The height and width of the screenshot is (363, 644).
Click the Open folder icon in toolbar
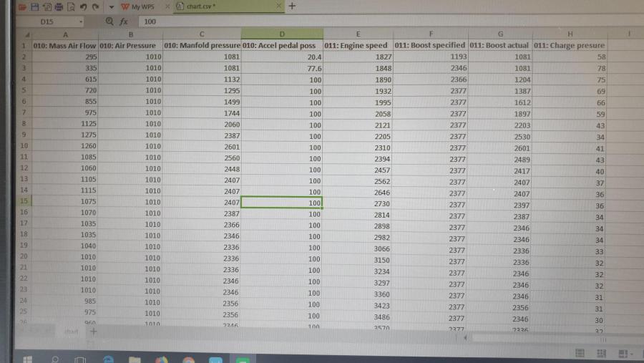click(22, 6)
